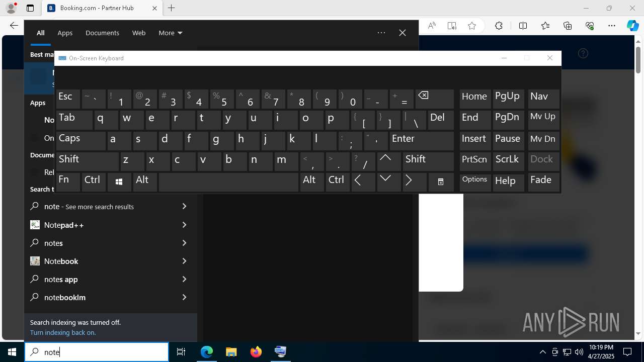
Task: Click the PrtScn key
Action: point(475,161)
